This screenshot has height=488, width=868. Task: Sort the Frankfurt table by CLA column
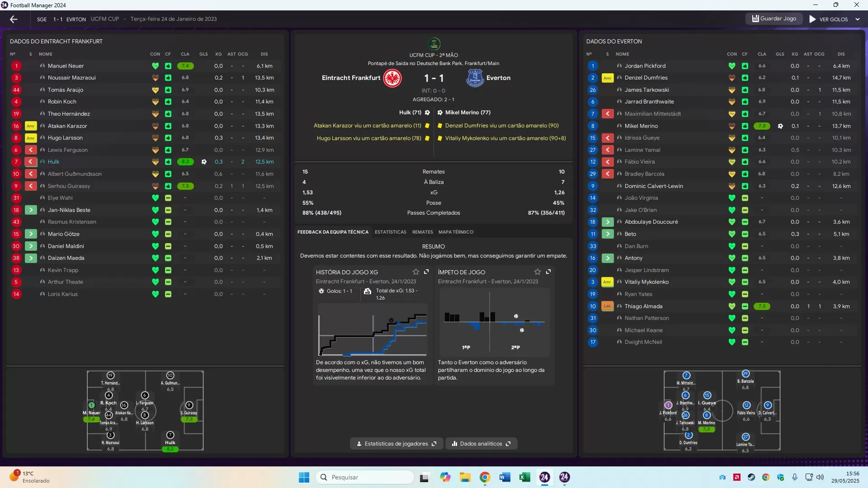(185, 54)
